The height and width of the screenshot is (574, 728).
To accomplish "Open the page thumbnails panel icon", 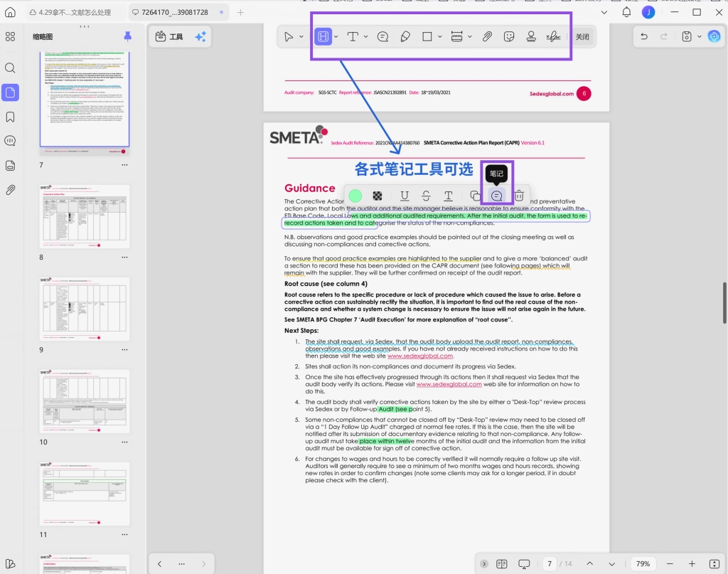I will point(10,92).
